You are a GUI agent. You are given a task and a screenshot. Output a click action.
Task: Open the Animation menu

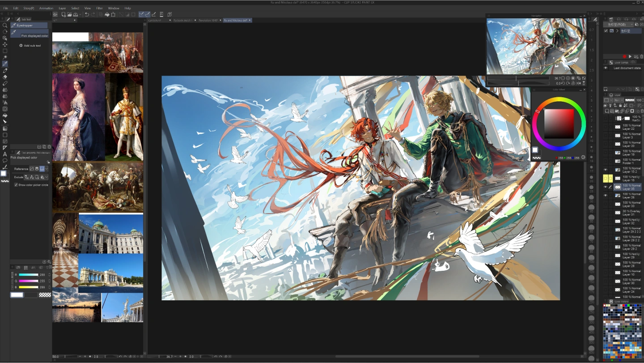click(46, 8)
